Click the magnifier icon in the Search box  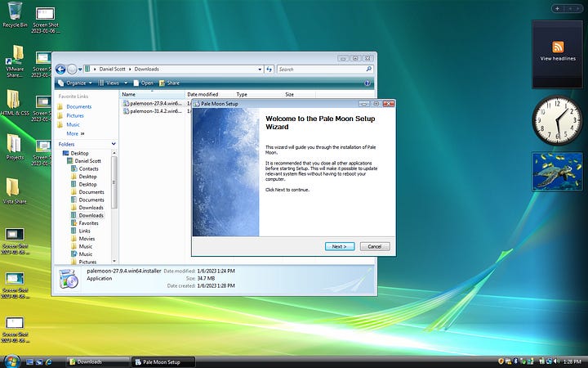(x=368, y=69)
